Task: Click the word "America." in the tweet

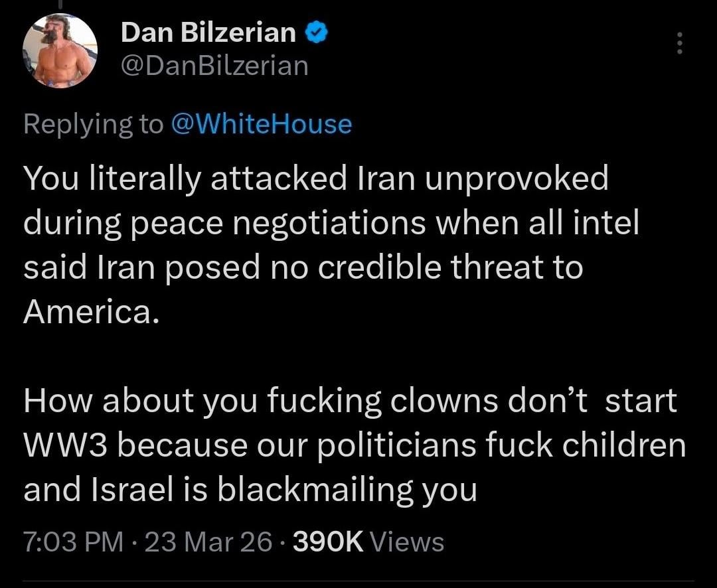Action: click(x=91, y=311)
